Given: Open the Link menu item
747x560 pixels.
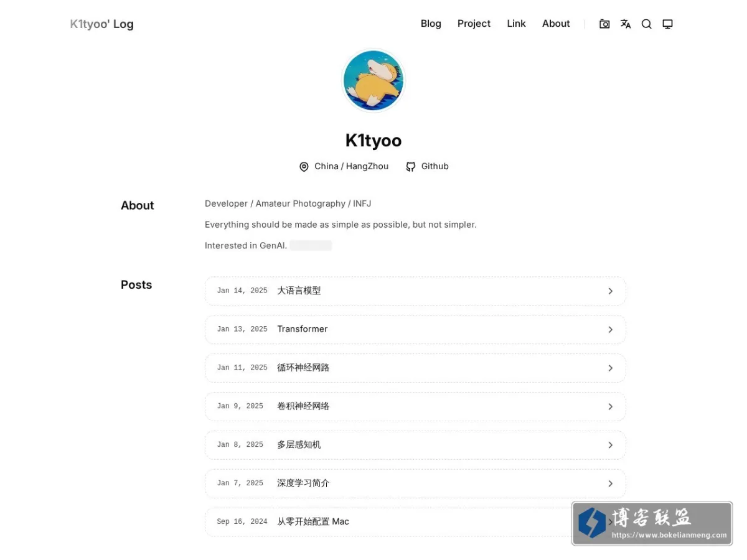Looking at the screenshot, I should pos(516,24).
